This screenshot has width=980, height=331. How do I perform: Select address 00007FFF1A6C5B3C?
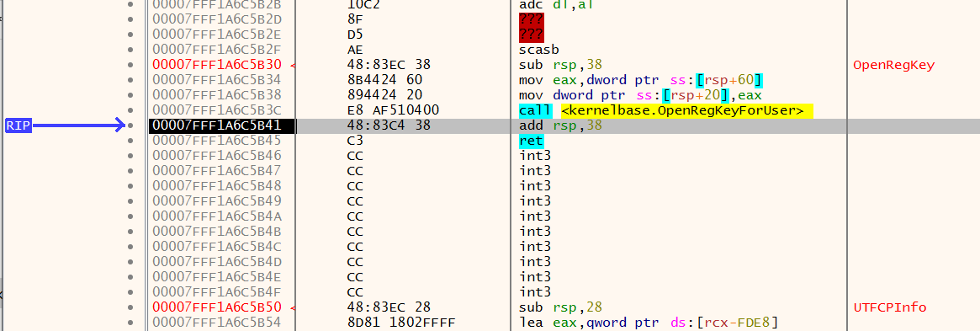pyautogui.click(x=217, y=110)
